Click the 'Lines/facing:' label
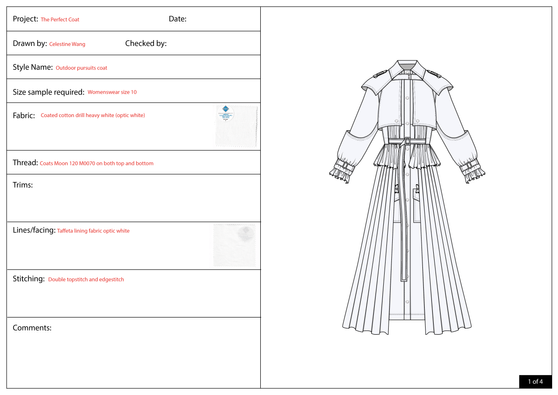Viewport: 558px width, 395px height. pos(34,230)
